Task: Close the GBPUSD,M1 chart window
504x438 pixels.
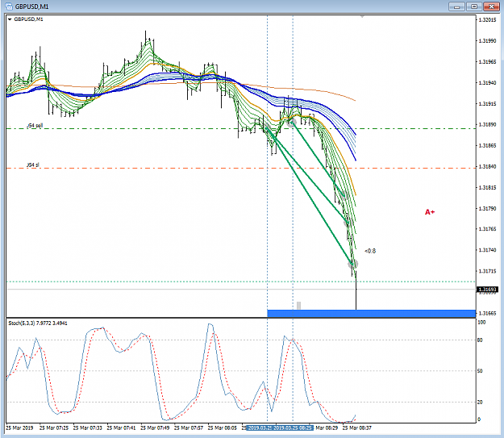Action: (491, 6)
